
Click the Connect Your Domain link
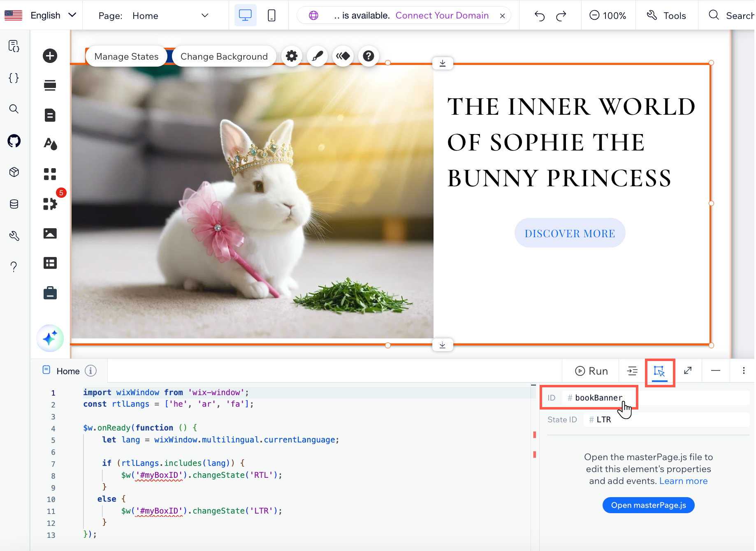[442, 16]
